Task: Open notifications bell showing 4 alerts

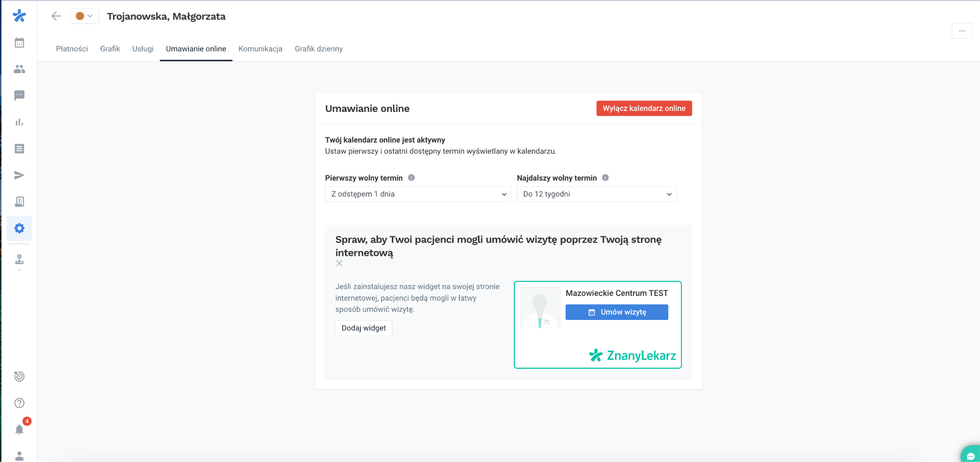Action: 19,429
